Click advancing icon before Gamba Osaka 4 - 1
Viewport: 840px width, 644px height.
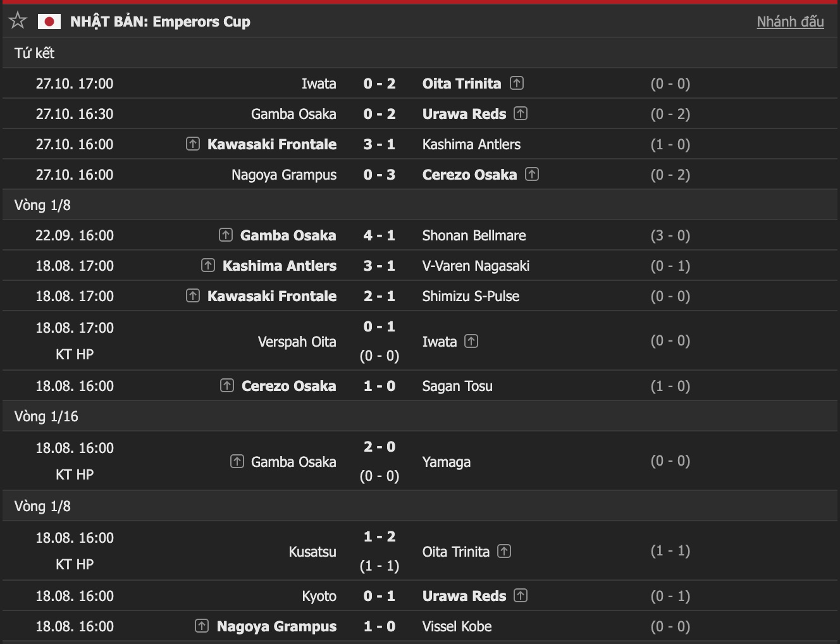pos(226,235)
